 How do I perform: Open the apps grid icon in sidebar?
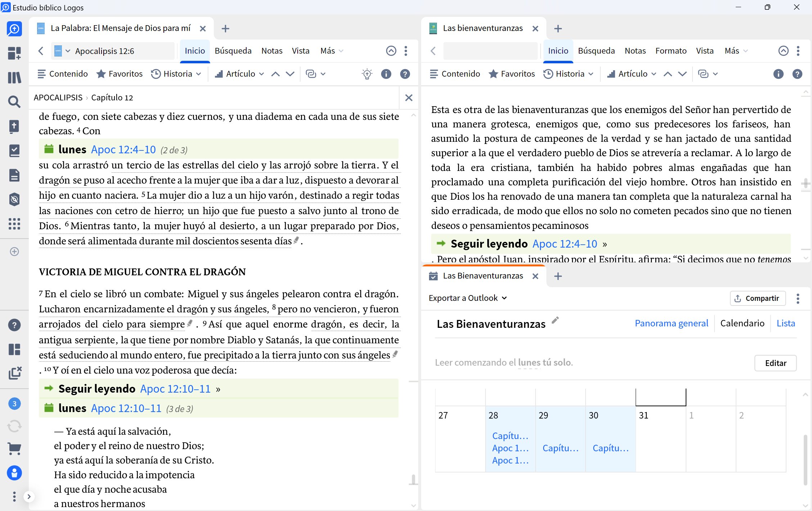(14, 224)
